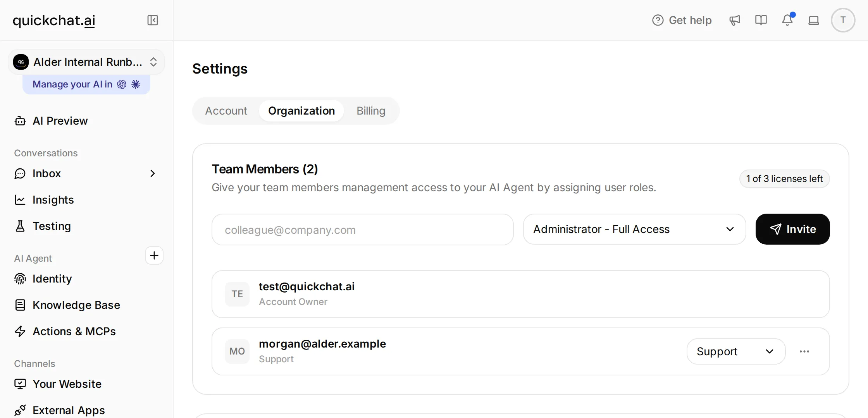868x418 pixels.
Task: Go to Insights page
Action: (44, 200)
